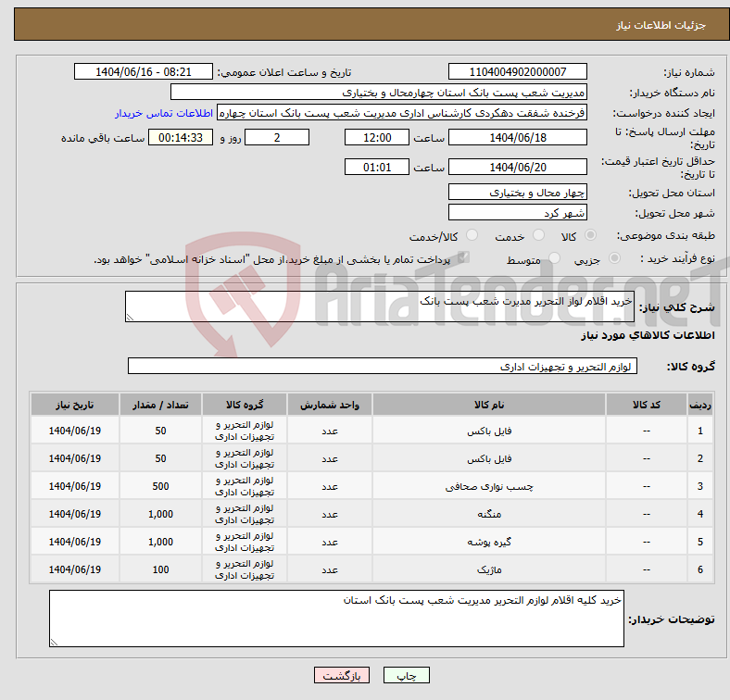Screen dimensions: 730x700
Task: Click the remaining time field 00:14:33
Action: point(181,137)
